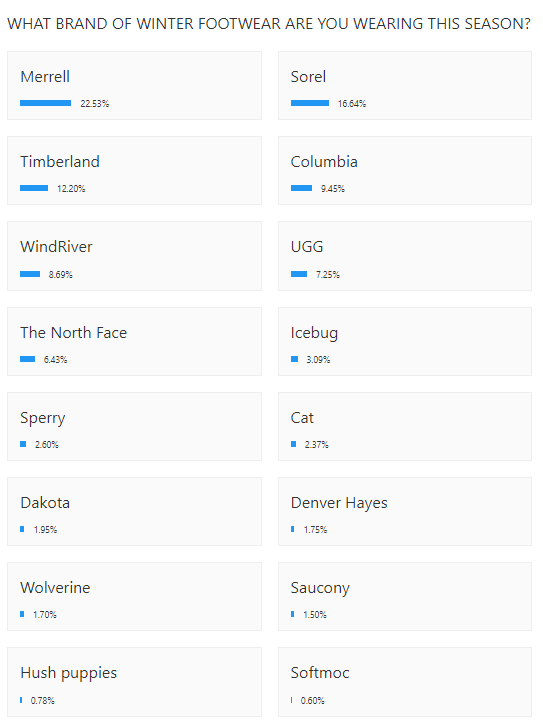
Task: Select the Merrell poll option card
Action: pos(134,86)
